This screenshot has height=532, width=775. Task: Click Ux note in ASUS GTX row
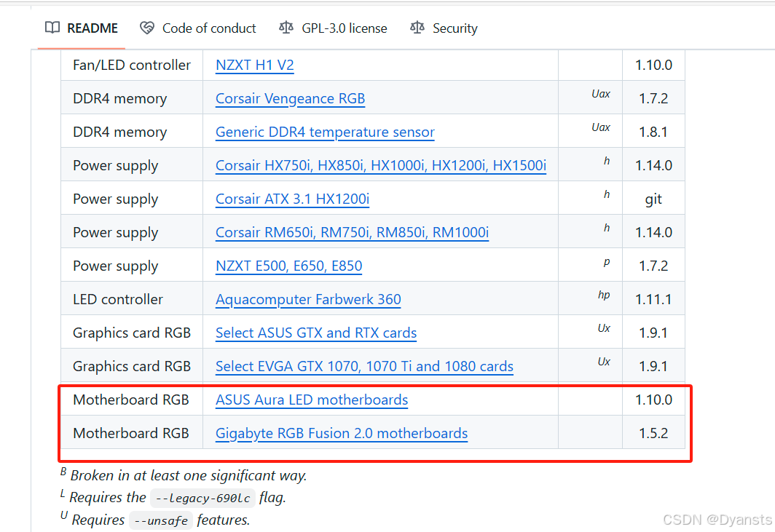click(604, 328)
